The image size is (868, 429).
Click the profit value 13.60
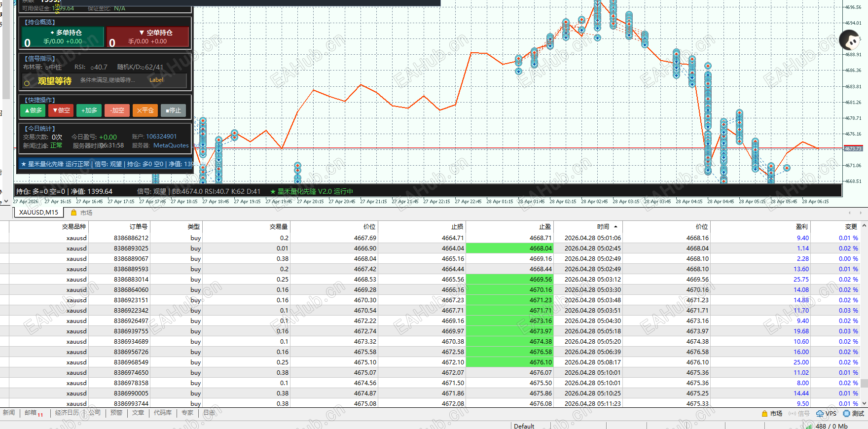(x=801, y=269)
